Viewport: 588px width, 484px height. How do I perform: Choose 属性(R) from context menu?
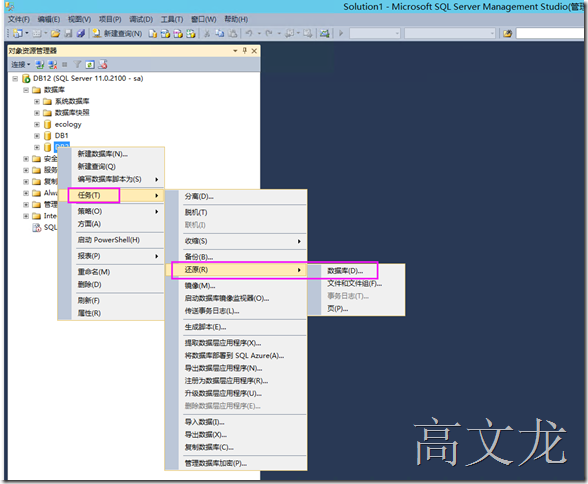[89, 313]
